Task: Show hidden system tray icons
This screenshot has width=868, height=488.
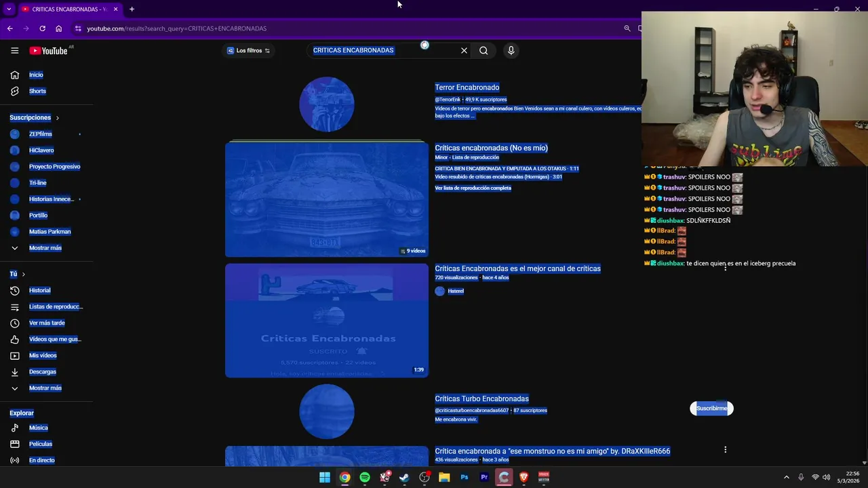Action: pyautogui.click(x=787, y=477)
